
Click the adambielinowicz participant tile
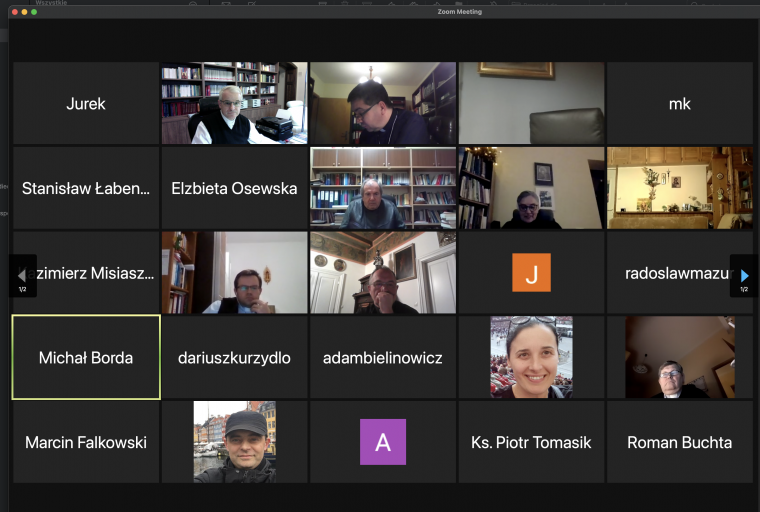click(x=383, y=357)
